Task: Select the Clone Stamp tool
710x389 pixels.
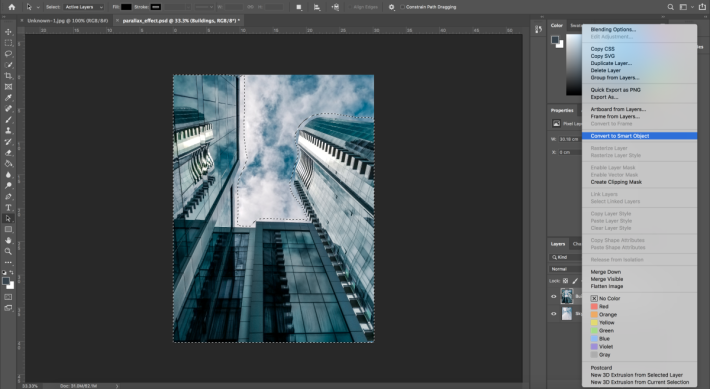Action: coord(8,130)
